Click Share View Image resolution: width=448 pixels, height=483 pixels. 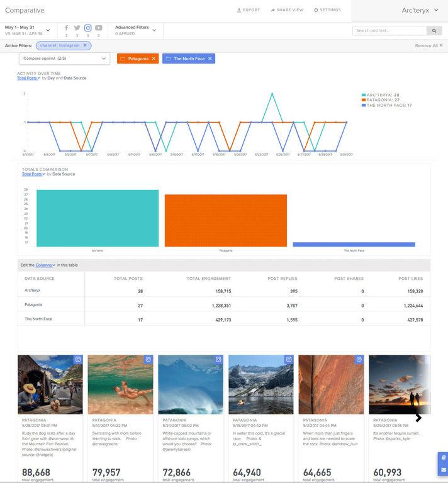coord(287,10)
